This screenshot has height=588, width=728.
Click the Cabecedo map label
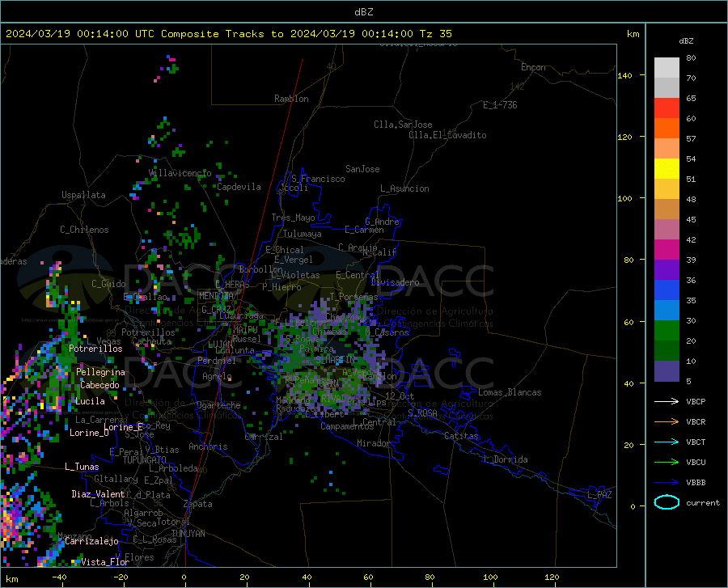pos(99,385)
